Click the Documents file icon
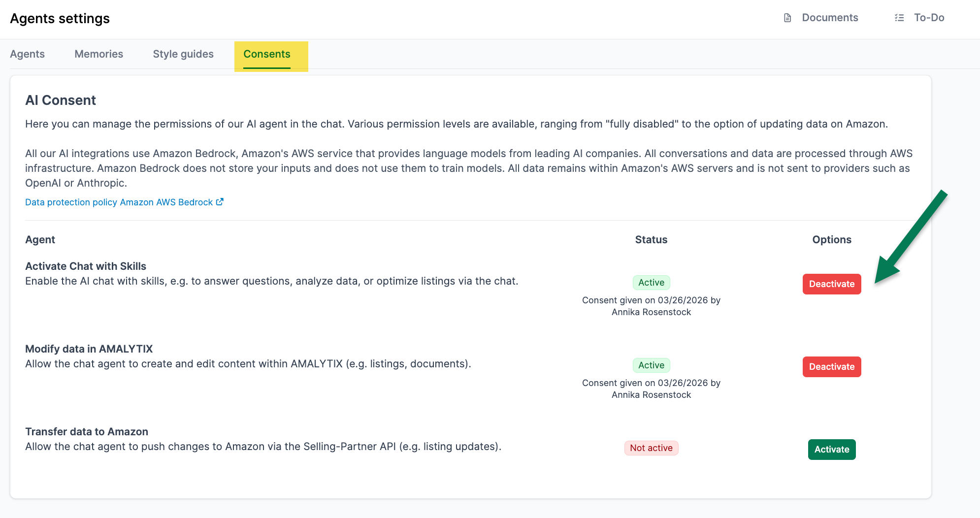The image size is (980, 518). coord(787,18)
